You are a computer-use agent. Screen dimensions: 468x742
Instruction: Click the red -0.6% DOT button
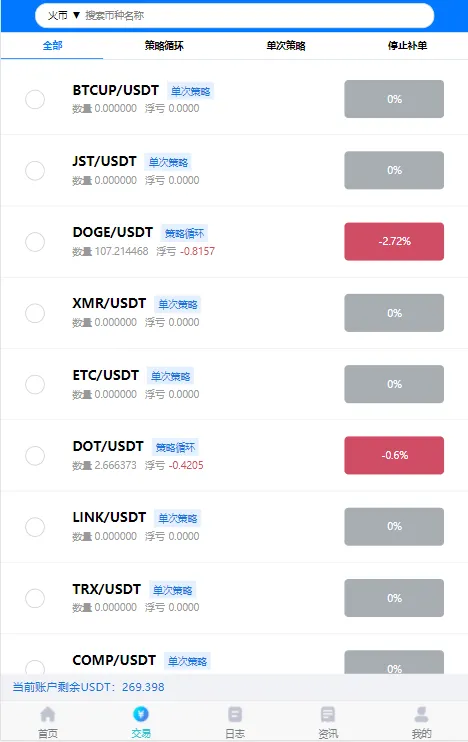[x=394, y=455]
